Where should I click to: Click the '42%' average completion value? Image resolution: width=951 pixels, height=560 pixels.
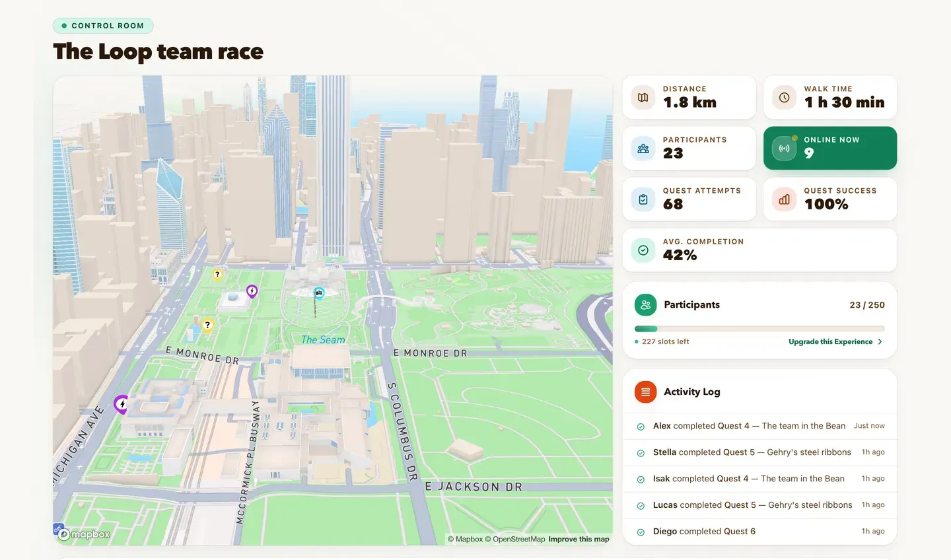click(680, 255)
